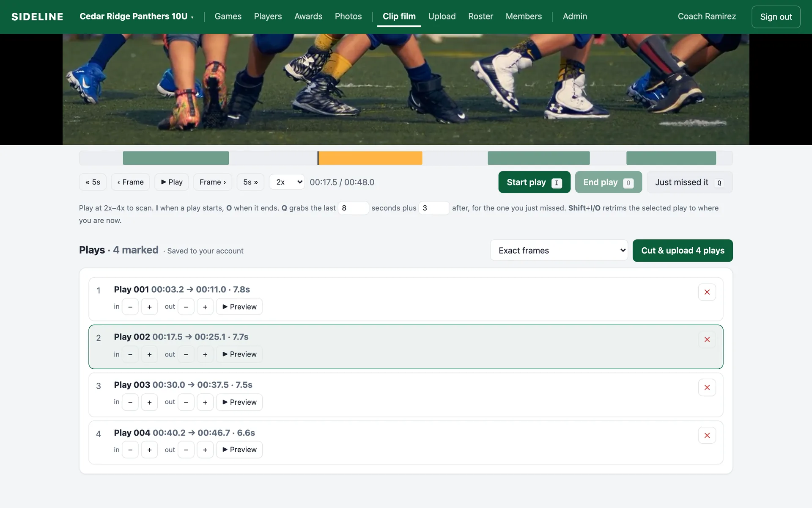The width and height of the screenshot is (812, 508).
Task: Open the Players page
Action: (x=268, y=17)
